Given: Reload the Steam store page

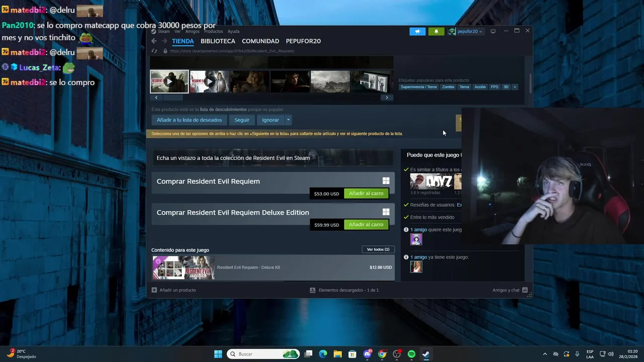Looking at the screenshot, I should pos(155,51).
